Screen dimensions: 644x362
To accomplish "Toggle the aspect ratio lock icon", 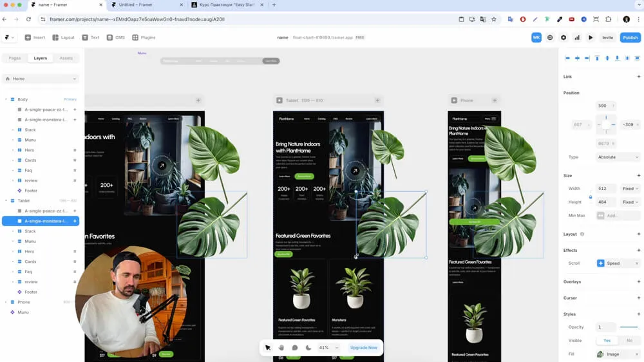I will 591,197.
